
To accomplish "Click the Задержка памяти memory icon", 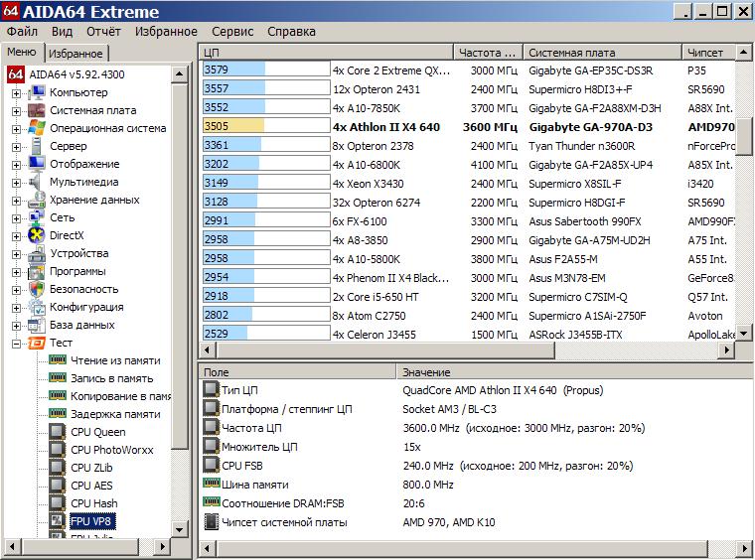I will pyautogui.click(x=58, y=413).
